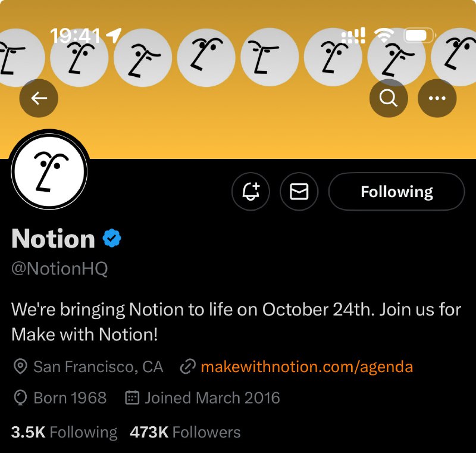Open the three-dots more options menu
The height and width of the screenshot is (453, 476).
437,98
